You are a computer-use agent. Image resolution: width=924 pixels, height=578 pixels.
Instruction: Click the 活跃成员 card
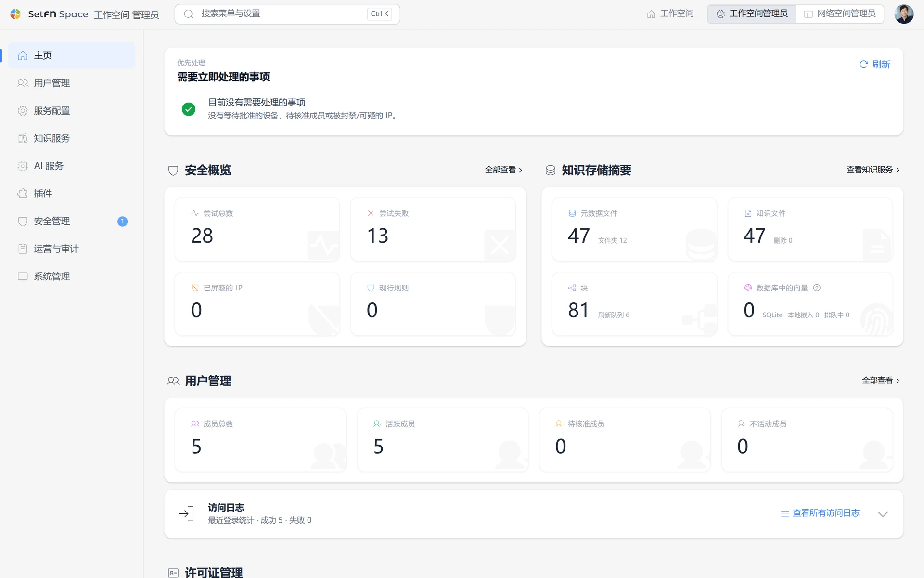click(443, 440)
